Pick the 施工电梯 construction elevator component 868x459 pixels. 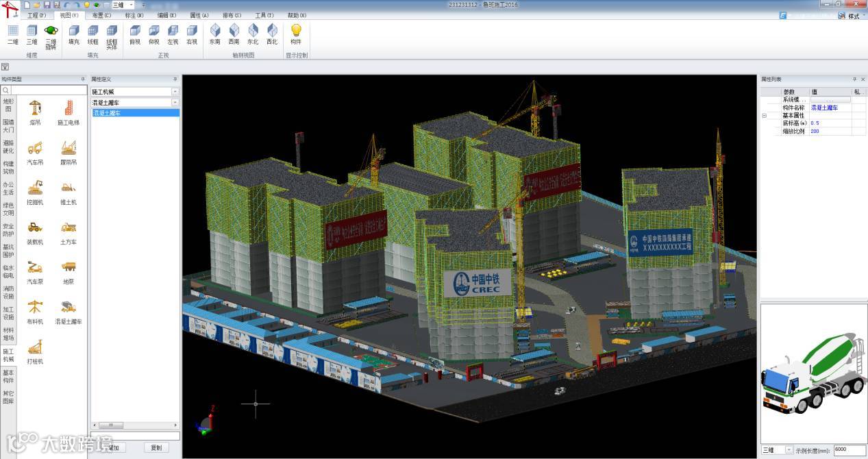[x=69, y=113]
